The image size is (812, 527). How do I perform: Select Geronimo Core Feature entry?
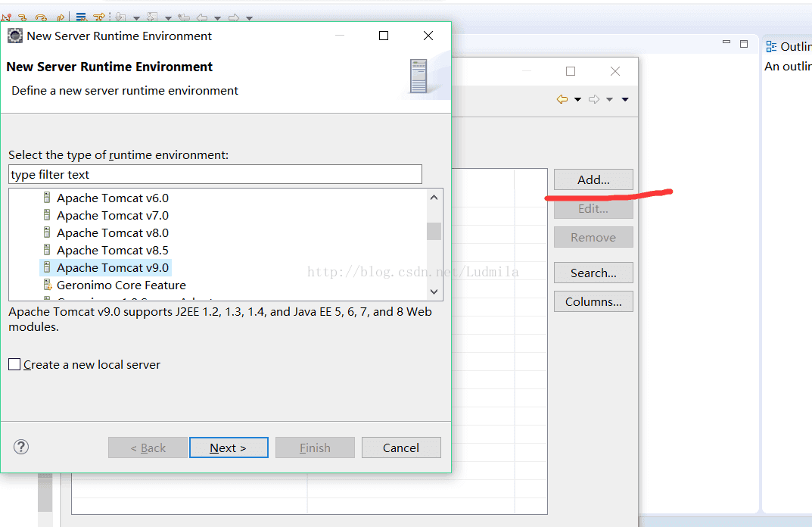tap(121, 285)
